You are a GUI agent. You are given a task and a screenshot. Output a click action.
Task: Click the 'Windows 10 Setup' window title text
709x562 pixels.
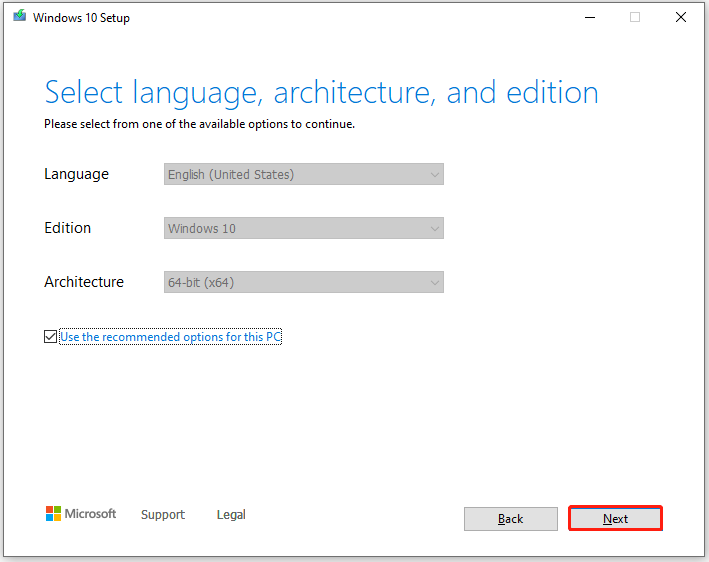coord(81,18)
